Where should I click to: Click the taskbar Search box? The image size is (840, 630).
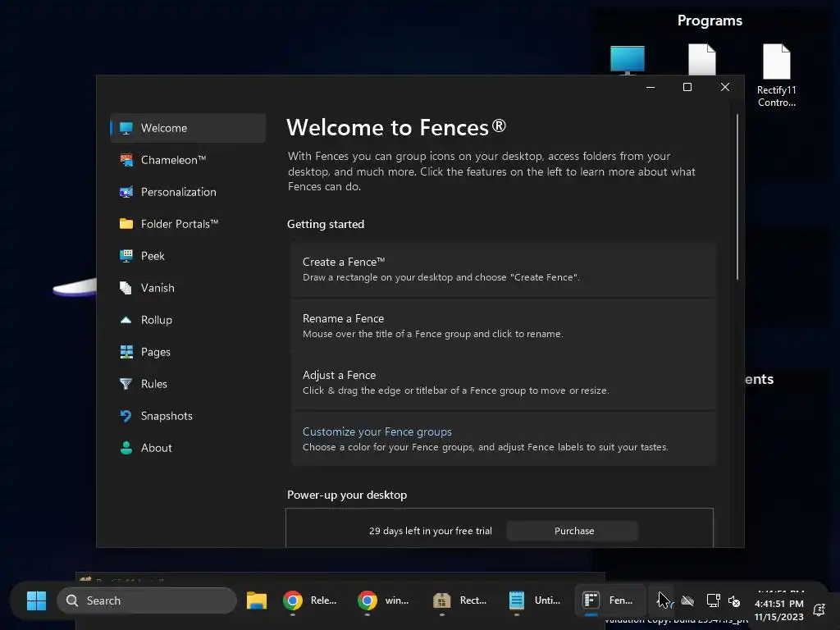click(x=147, y=600)
